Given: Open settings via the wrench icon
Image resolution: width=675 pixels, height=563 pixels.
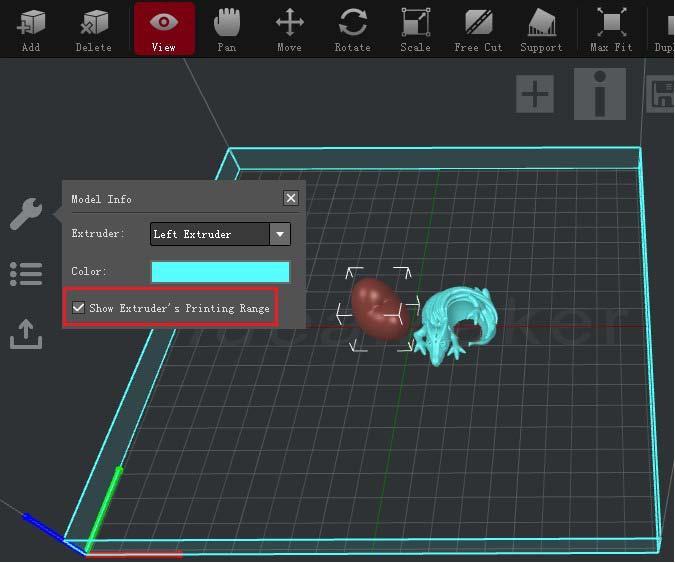Looking at the screenshot, I should [26, 214].
